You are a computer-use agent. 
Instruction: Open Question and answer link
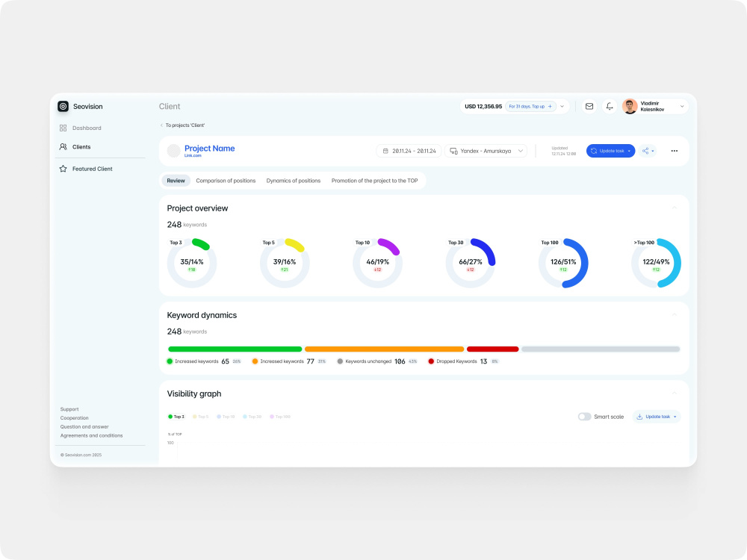click(84, 426)
